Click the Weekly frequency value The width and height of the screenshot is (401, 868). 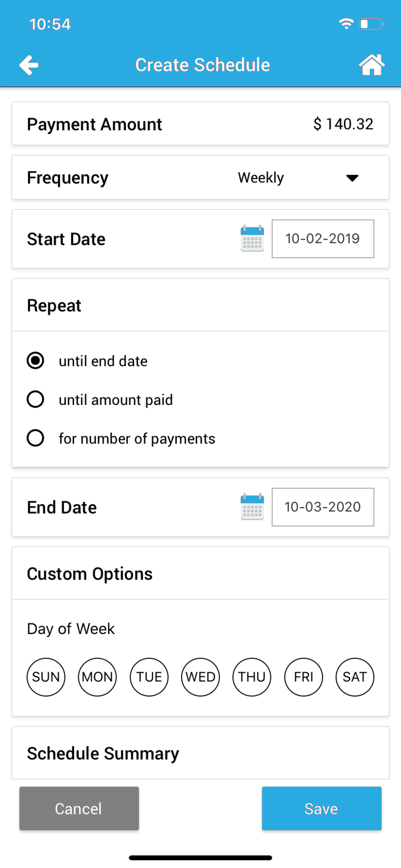point(261,178)
